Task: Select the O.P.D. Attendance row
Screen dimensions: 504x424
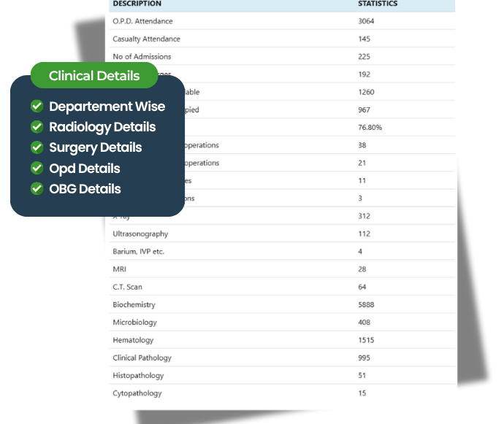Action: point(282,21)
